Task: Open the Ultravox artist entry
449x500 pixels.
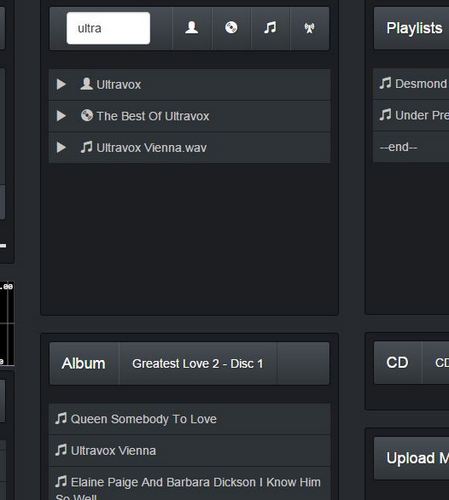Action: click(x=119, y=85)
